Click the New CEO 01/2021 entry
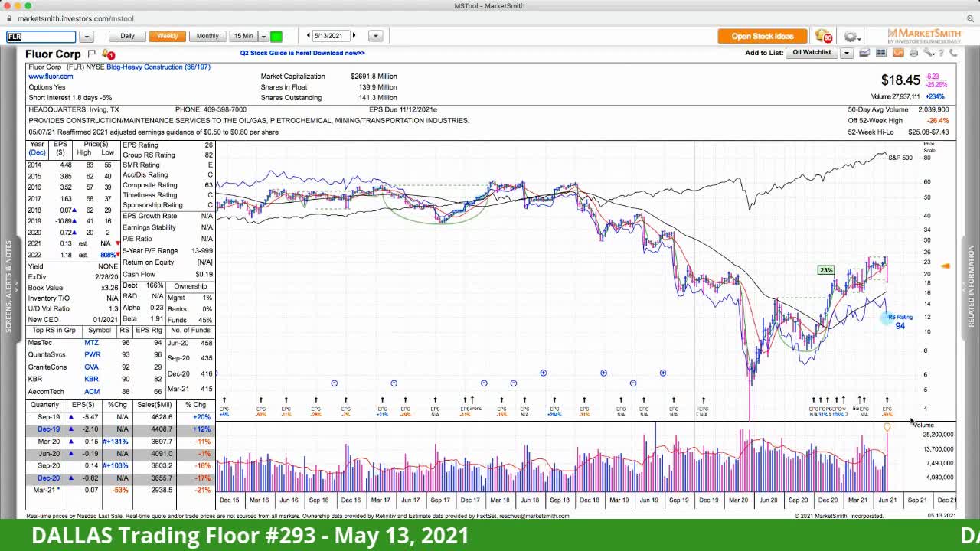980x551 pixels. [x=73, y=320]
